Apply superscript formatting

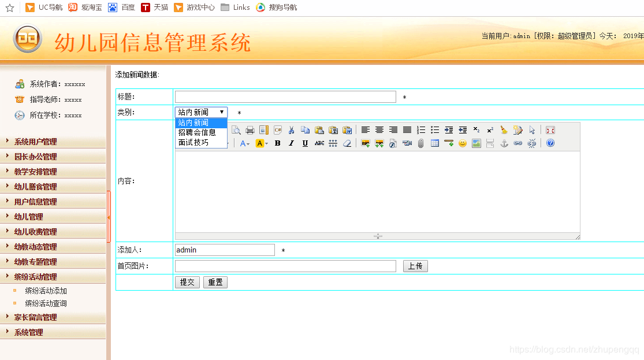pyautogui.click(x=490, y=130)
